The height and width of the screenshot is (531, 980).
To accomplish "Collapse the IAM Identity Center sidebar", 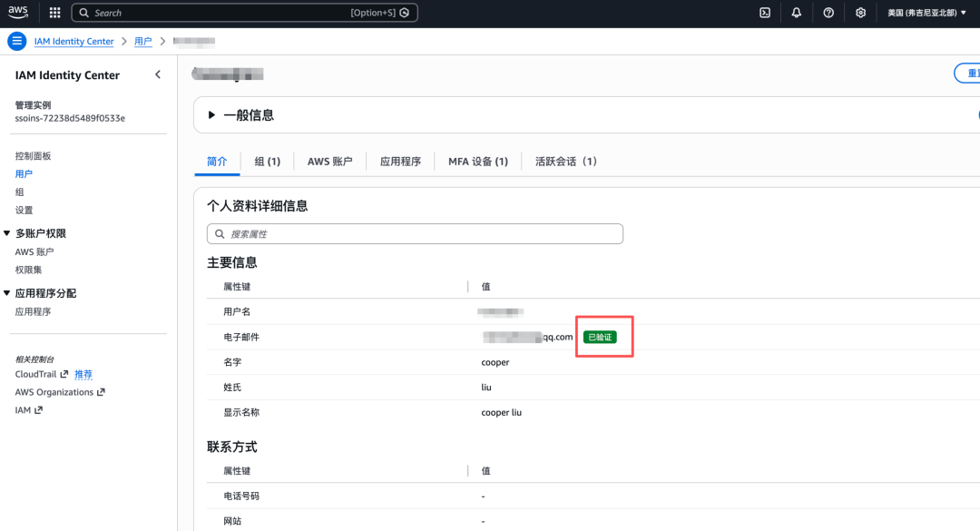I will (158, 74).
